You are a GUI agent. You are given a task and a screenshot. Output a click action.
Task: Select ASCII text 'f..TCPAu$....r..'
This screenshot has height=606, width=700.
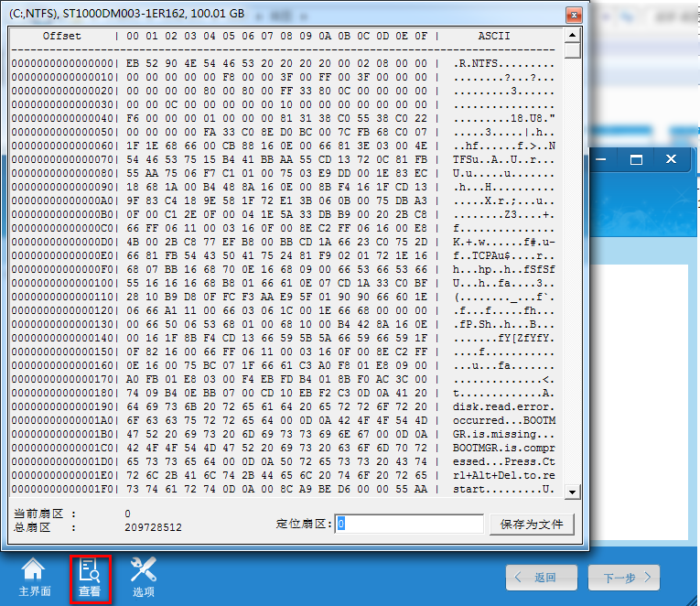504,256
